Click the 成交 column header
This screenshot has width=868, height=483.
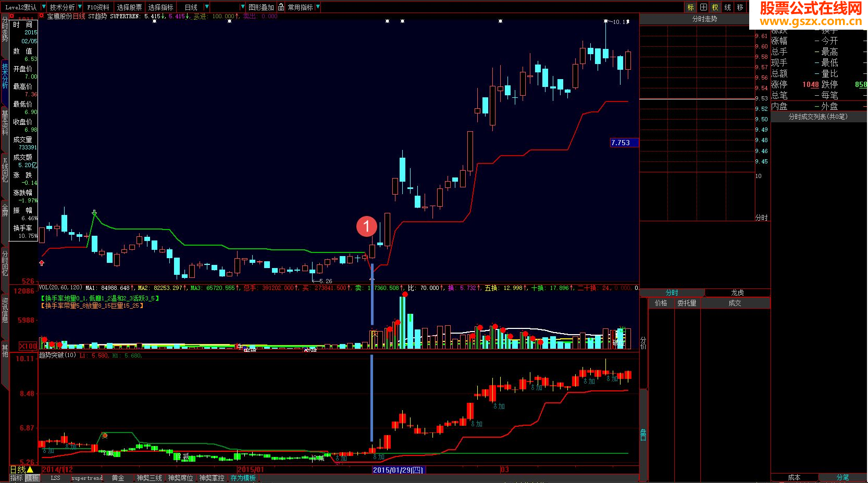tap(735, 303)
